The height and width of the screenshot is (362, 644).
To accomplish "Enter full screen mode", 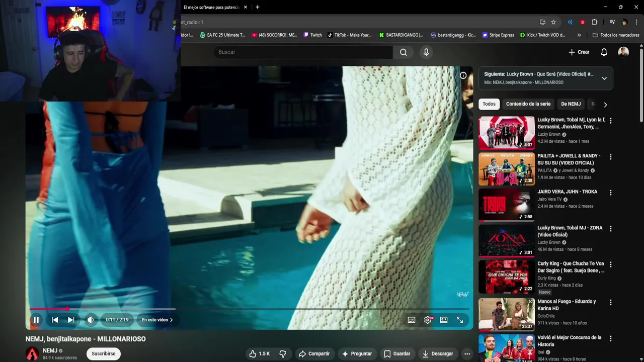I will coord(460,320).
